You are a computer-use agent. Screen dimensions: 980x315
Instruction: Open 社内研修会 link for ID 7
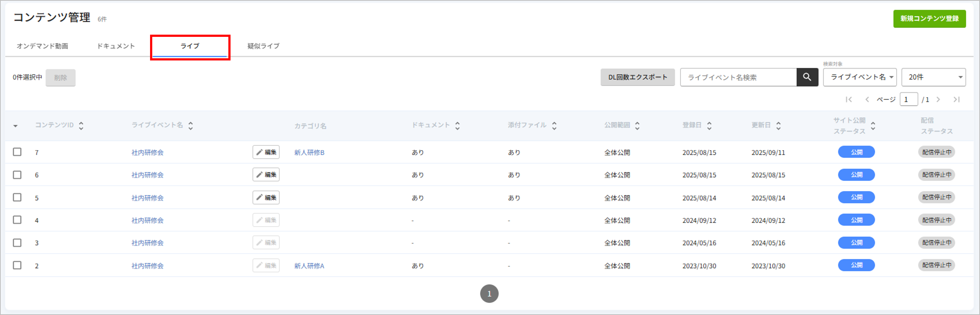[x=148, y=152]
